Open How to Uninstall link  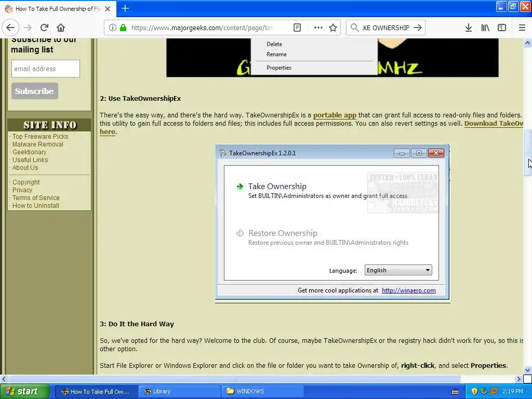pyautogui.click(x=36, y=206)
